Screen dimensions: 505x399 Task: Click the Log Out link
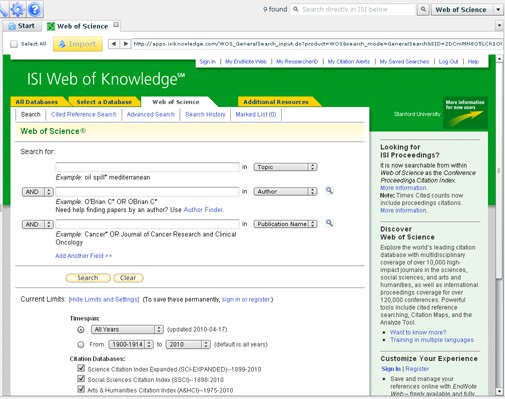tap(448, 62)
